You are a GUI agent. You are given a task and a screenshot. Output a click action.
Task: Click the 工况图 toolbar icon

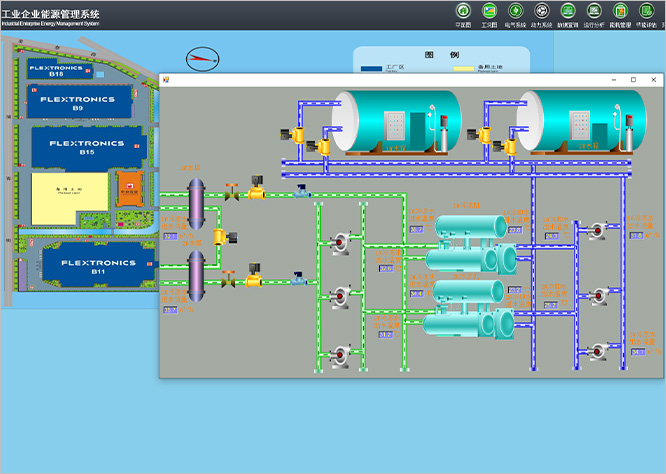coord(489,11)
